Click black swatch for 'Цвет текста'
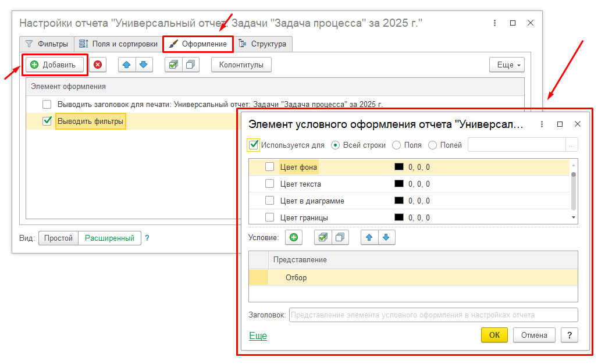The height and width of the screenshot is (364, 605). (399, 184)
